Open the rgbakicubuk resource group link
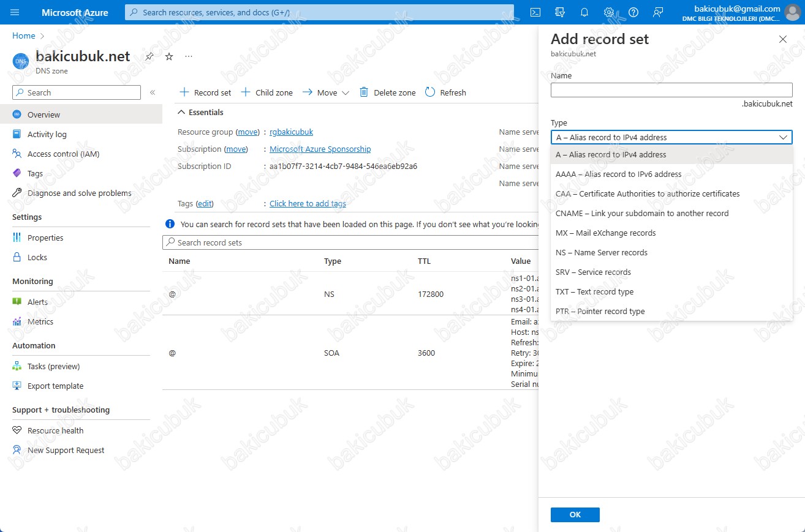 coord(291,132)
